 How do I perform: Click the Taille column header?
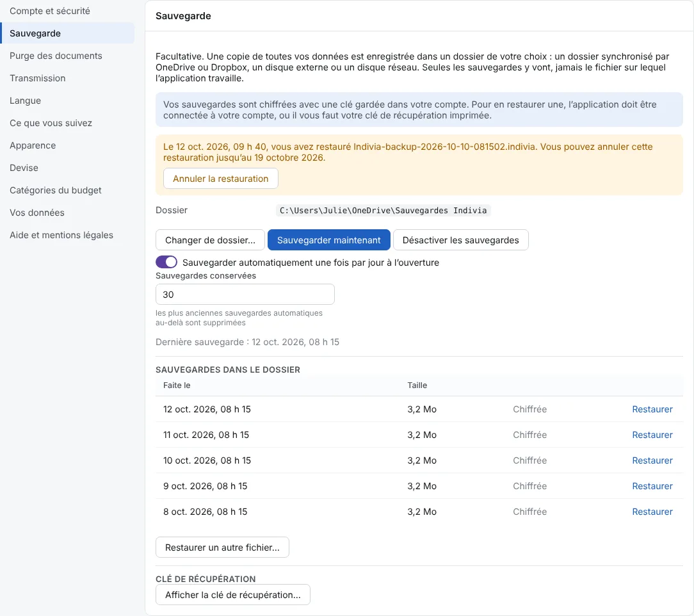coord(417,385)
